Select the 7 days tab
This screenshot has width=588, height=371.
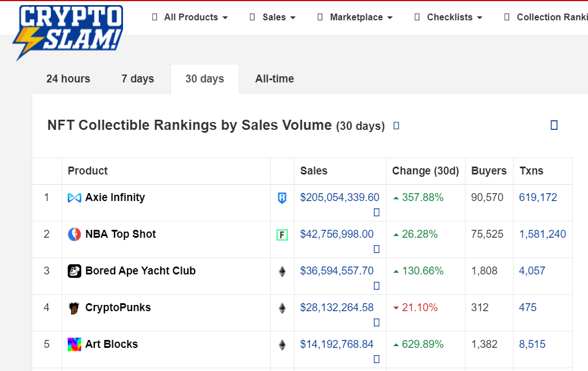click(138, 79)
